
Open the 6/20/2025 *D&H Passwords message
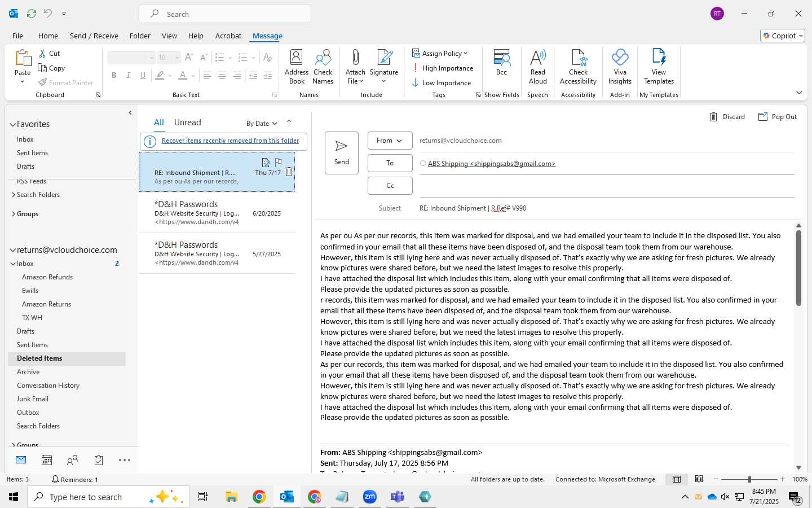[217, 213]
